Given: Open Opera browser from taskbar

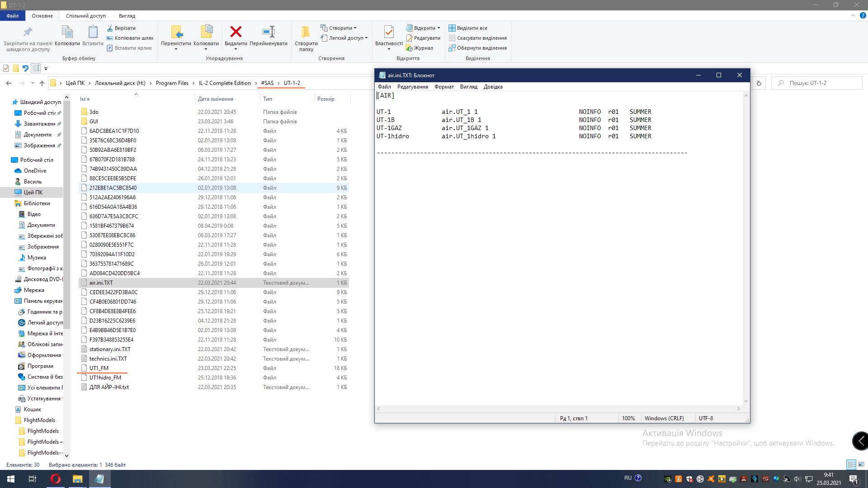Looking at the screenshot, I should coord(56,479).
